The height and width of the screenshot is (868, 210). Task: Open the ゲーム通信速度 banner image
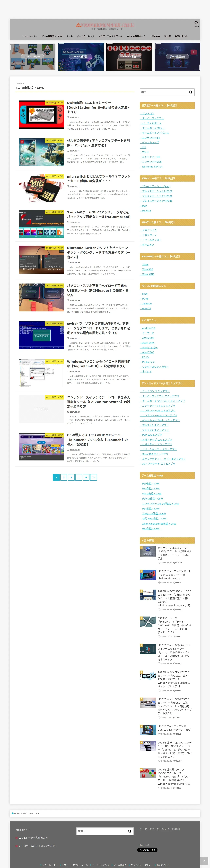[x=178, y=57]
